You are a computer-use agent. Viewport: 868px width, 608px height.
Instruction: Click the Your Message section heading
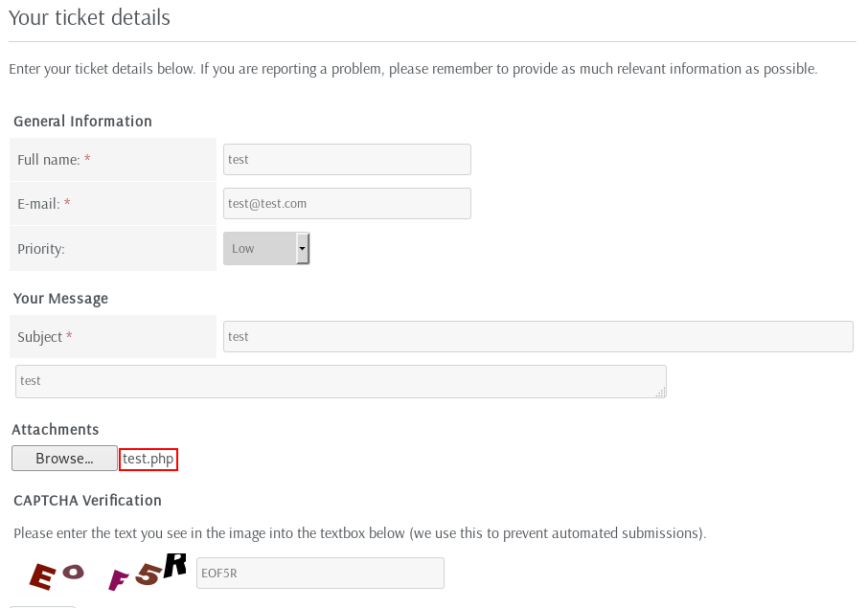point(60,299)
